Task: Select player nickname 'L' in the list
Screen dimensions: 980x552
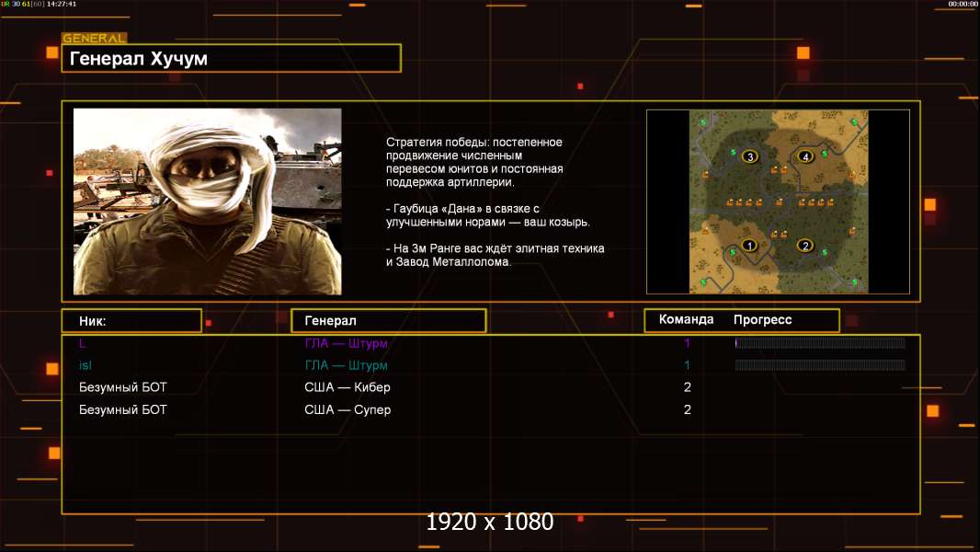Action: pos(83,343)
